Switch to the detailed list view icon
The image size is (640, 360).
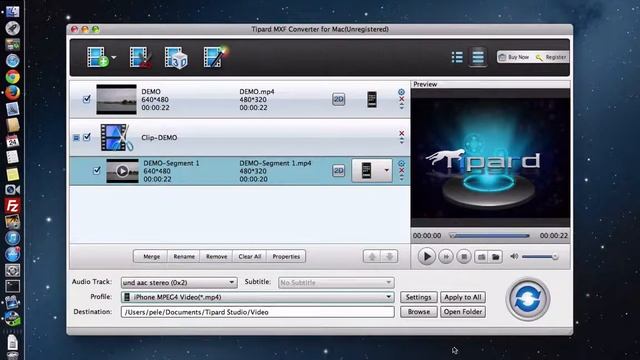(x=478, y=57)
